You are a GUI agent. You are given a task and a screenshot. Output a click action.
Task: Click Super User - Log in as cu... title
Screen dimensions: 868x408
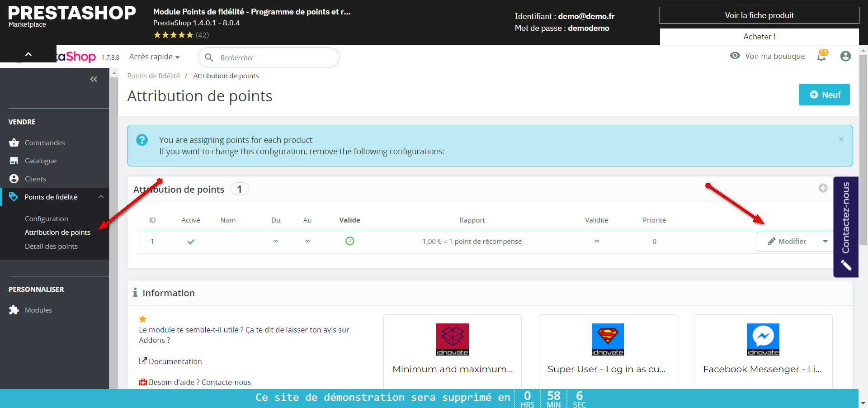[607, 369]
